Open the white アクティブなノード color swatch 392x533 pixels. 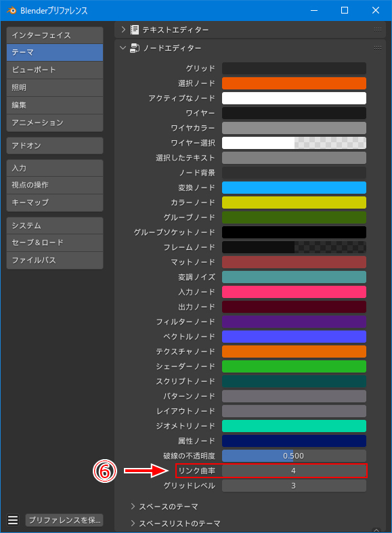click(295, 98)
